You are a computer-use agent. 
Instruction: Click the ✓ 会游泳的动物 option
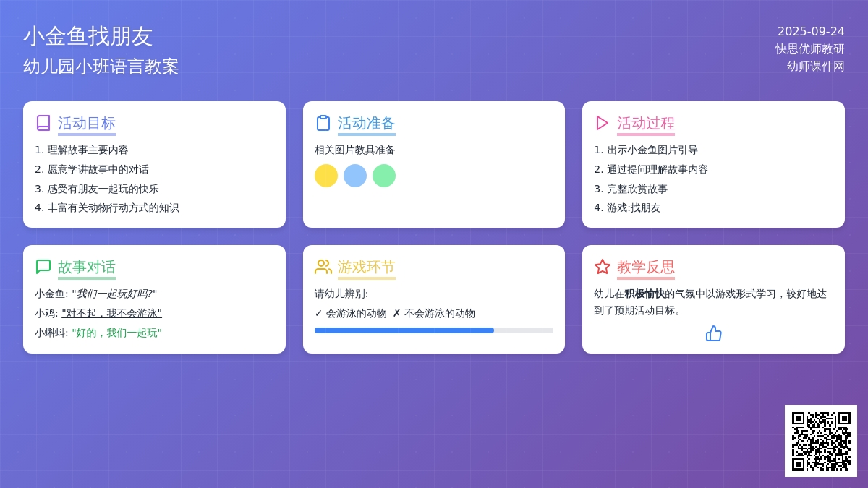[x=351, y=313]
